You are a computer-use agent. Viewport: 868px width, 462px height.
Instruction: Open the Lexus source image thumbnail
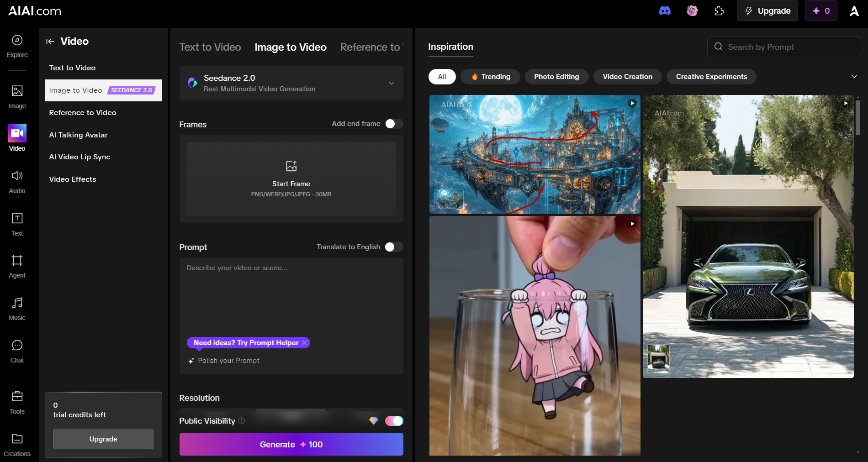pos(658,359)
